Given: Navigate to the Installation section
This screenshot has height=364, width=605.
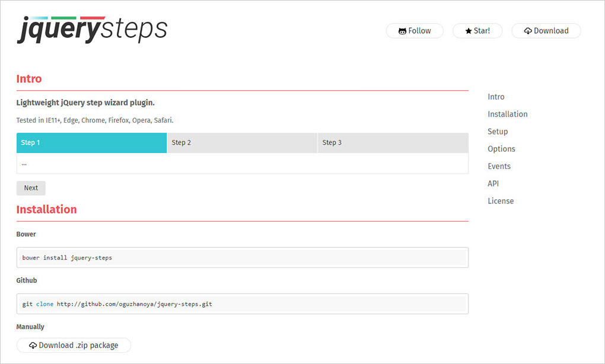Looking at the screenshot, I should click(x=508, y=114).
